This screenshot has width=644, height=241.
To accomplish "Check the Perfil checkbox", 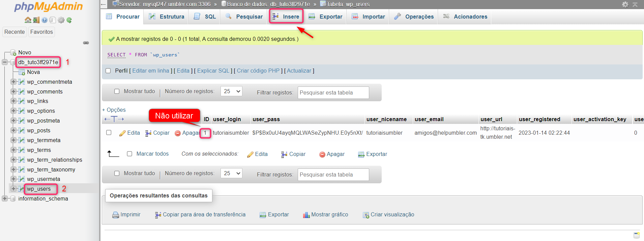I will (x=108, y=71).
